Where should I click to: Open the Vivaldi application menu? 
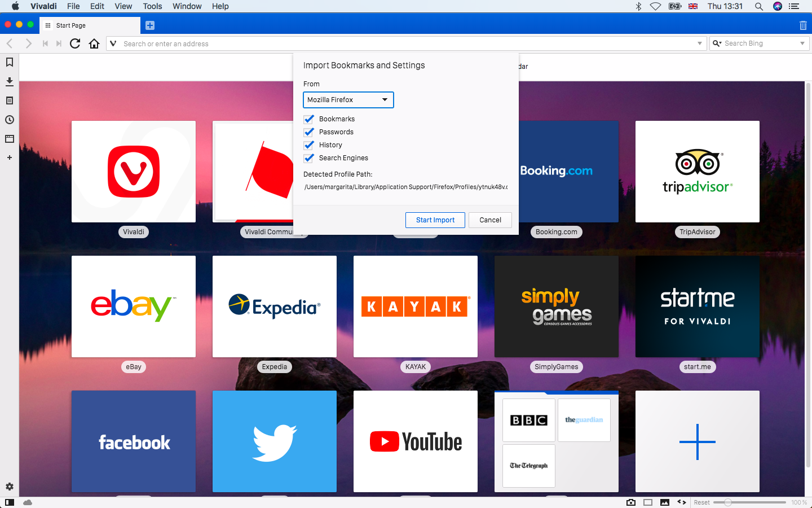click(x=43, y=6)
